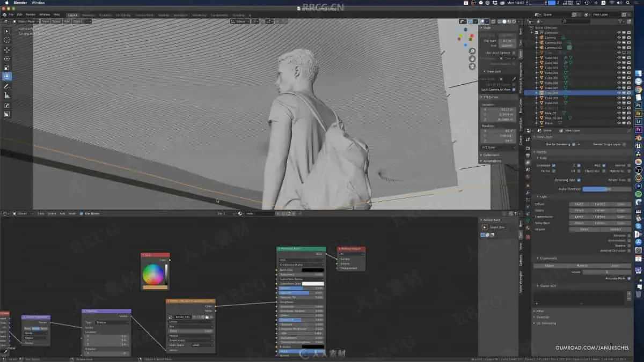
Task: Toggle Lock Camera to View checkbox
Action: coord(514,89)
